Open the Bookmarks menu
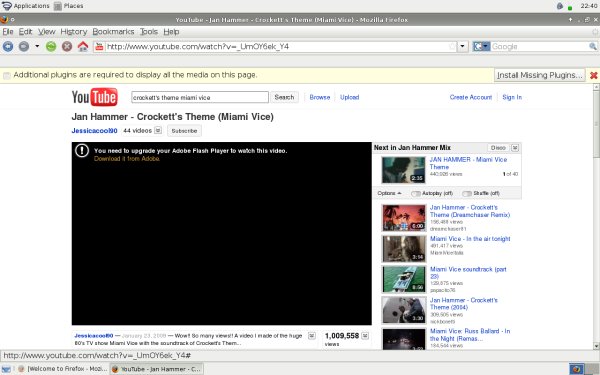 pyautogui.click(x=113, y=32)
